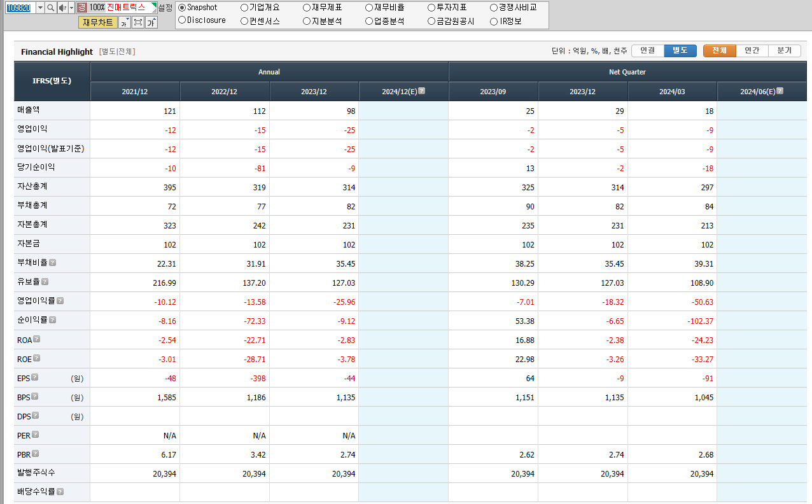812x504 pixels.
Task: Click the Financial Highlight title
Action: 57,52
